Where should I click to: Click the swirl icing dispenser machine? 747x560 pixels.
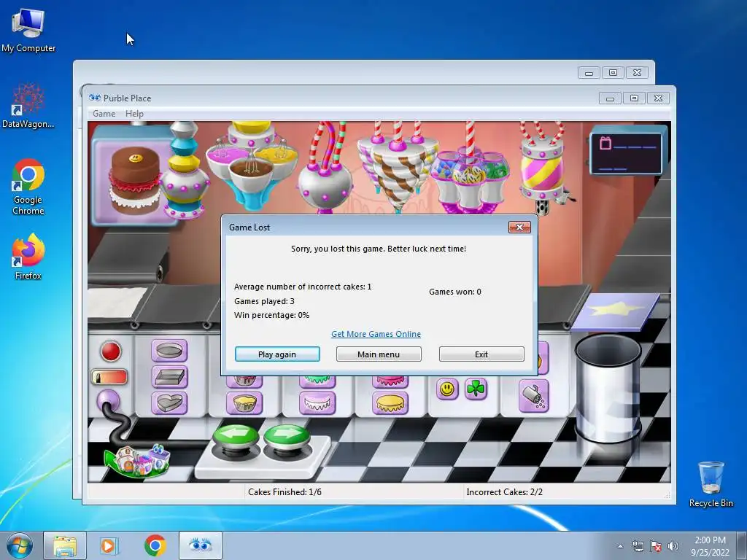click(397, 167)
